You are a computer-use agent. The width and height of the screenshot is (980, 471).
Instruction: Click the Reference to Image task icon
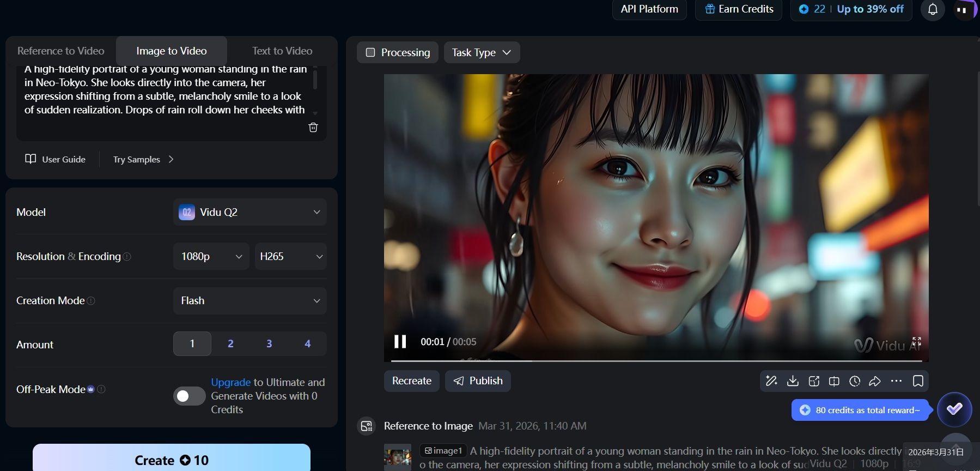coord(367,426)
